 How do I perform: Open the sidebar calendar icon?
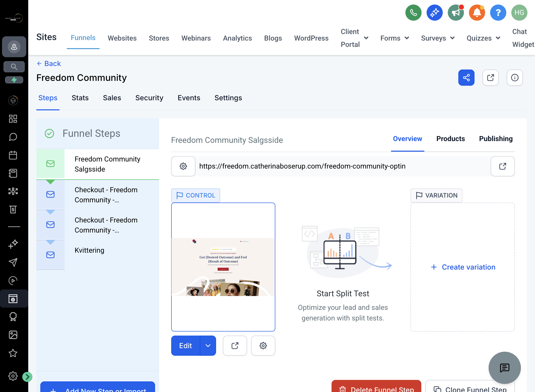click(x=13, y=155)
